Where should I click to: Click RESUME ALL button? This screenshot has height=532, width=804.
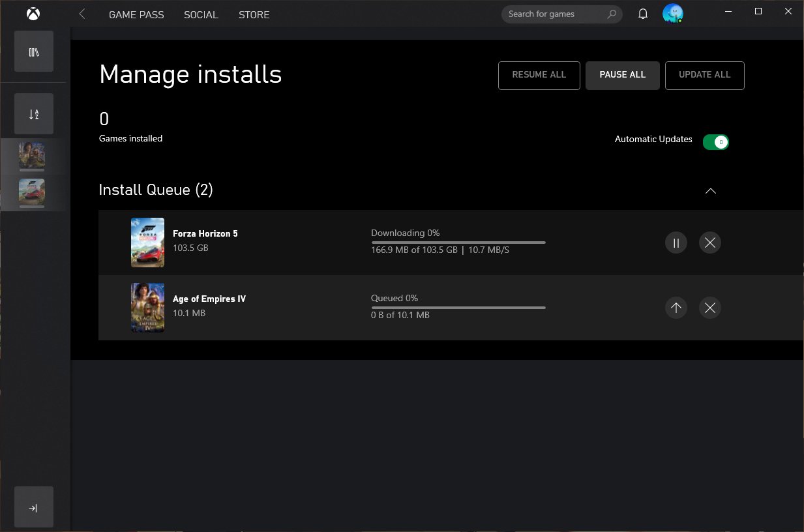pos(539,75)
